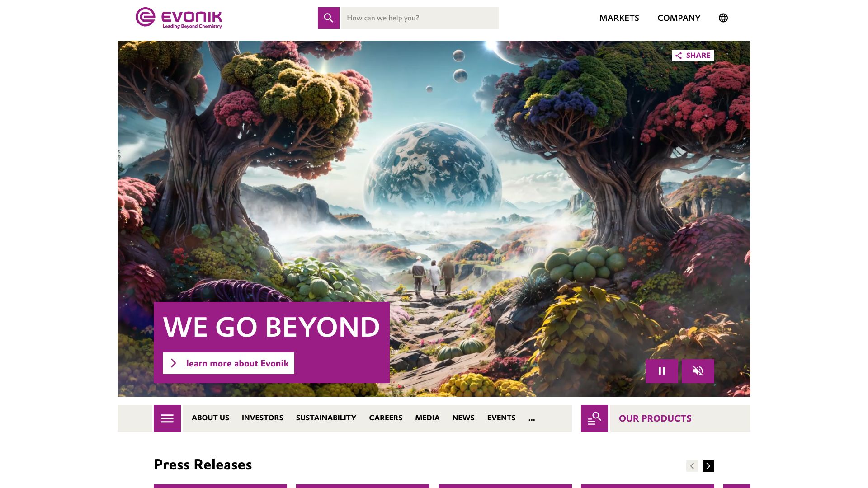Image resolution: width=868 pixels, height=488 pixels.
Task: Share the hero video
Action: [x=693, y=56]
